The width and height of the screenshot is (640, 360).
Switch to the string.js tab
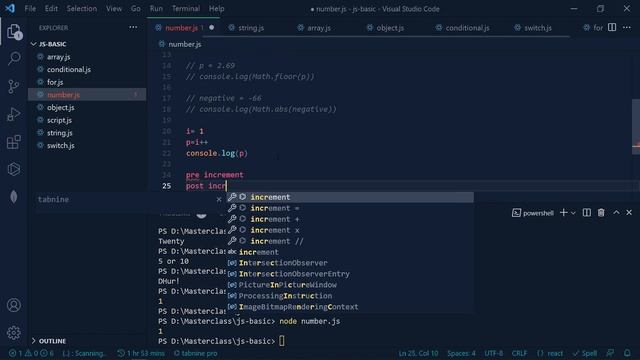pyautogui.click(x=246, y=28)
